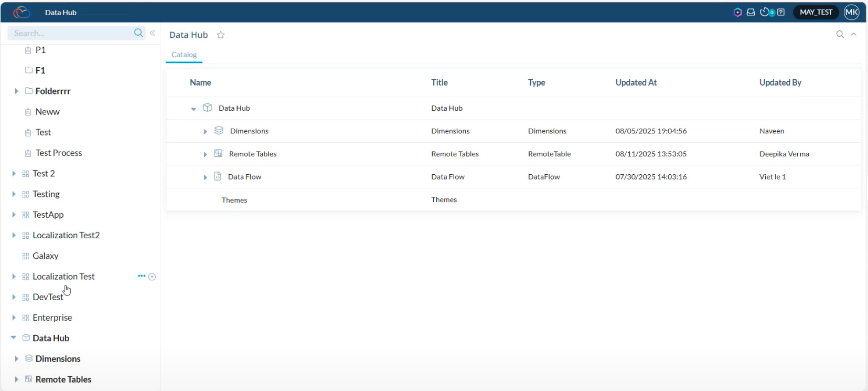Favorite Data Hub with the star icon

[x=221, y=35]
